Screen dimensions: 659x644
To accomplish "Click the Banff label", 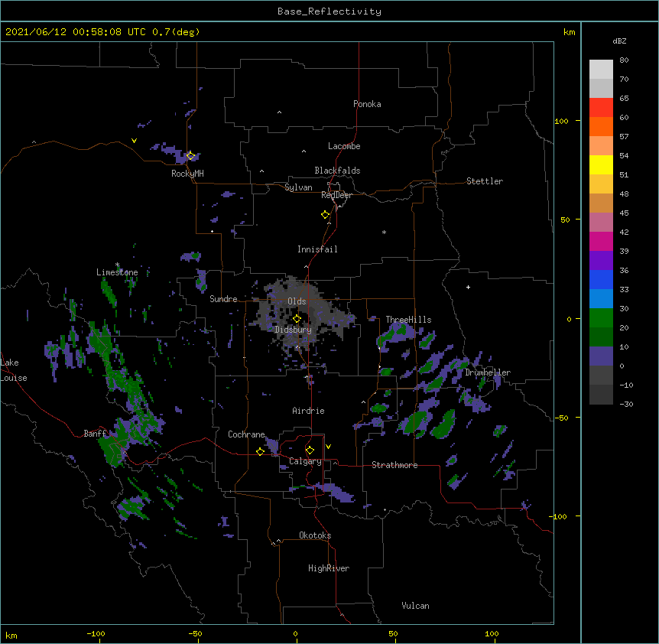I will (95, 434).
